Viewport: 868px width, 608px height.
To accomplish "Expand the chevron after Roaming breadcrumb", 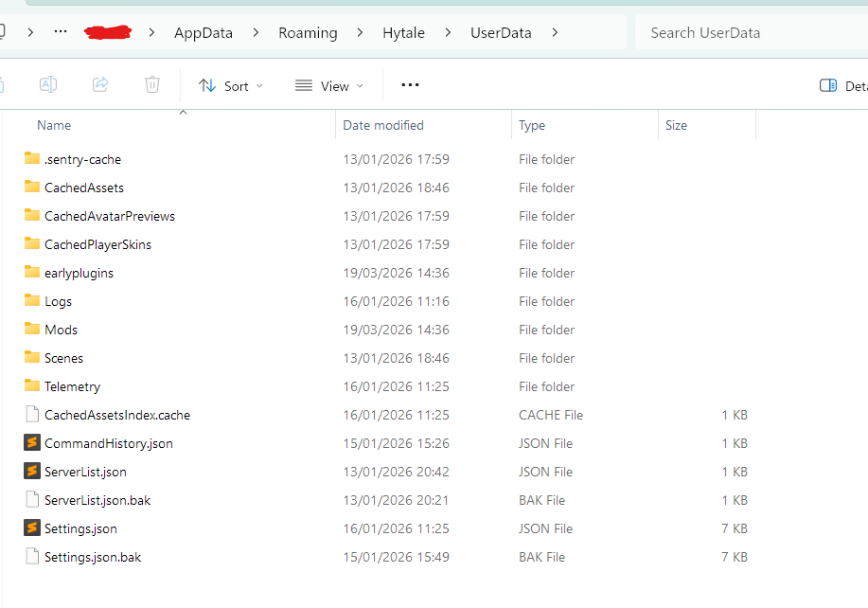I will (x=360, y=32).
